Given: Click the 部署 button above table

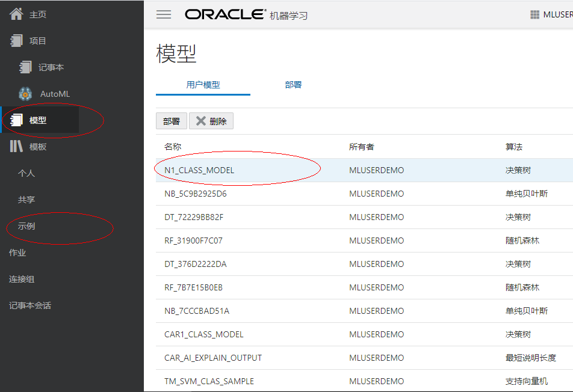Looking at the screenshot, I should [172, 121].
